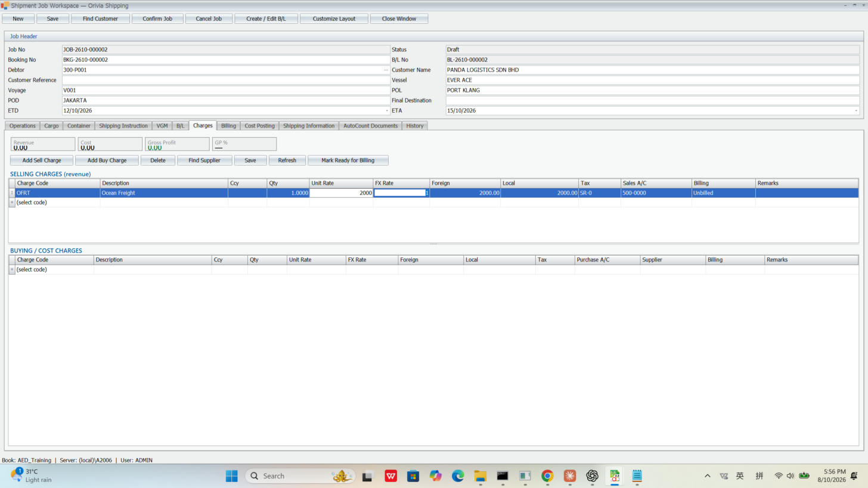The height and width of the screenshot is (488, 868).
Task: Open the WPS Office taskbar icon
Action: (x=391, y=475)
